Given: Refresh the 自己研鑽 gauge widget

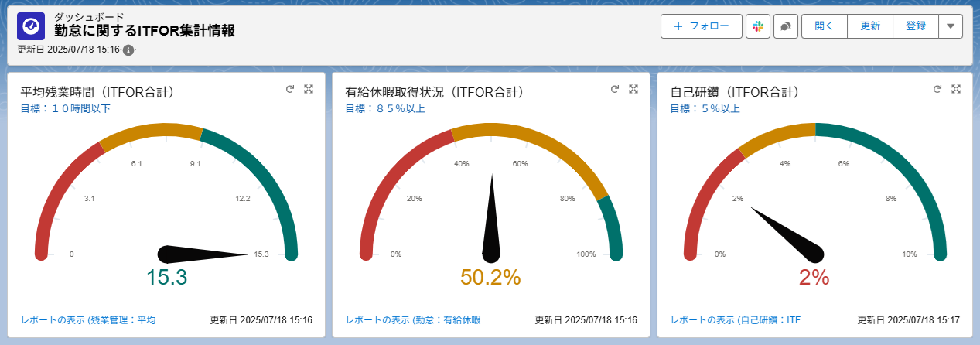Looking at the screenshot, I should click(x=940, y=89).
